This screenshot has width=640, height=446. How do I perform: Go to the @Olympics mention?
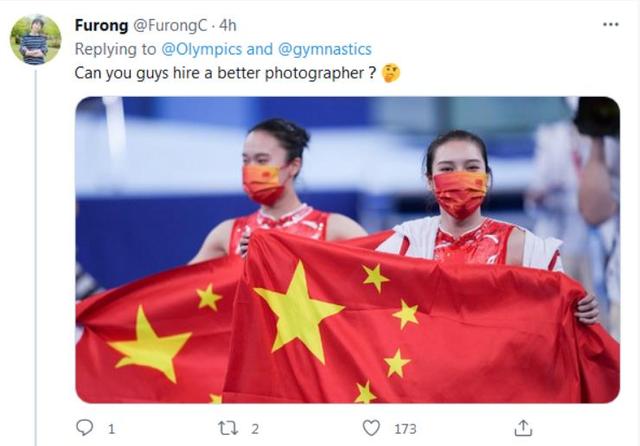(202, 49)
